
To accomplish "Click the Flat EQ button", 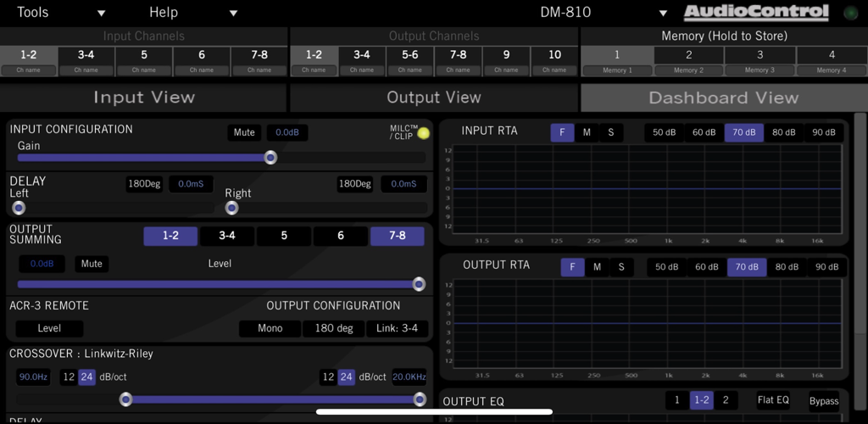I will pos(773,401).
